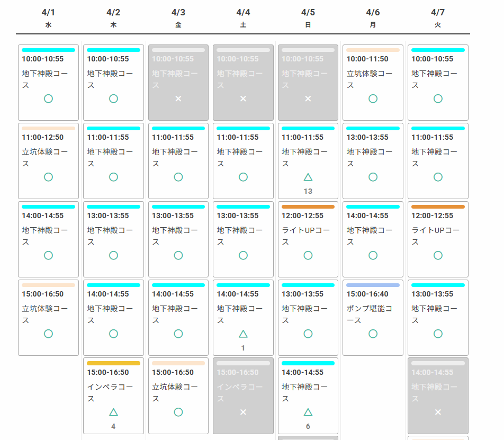Screen dimensions: 504x440
Task: Click the circle icon for 4/1 10:00-10:55 slot
Action: coord(48,98)
